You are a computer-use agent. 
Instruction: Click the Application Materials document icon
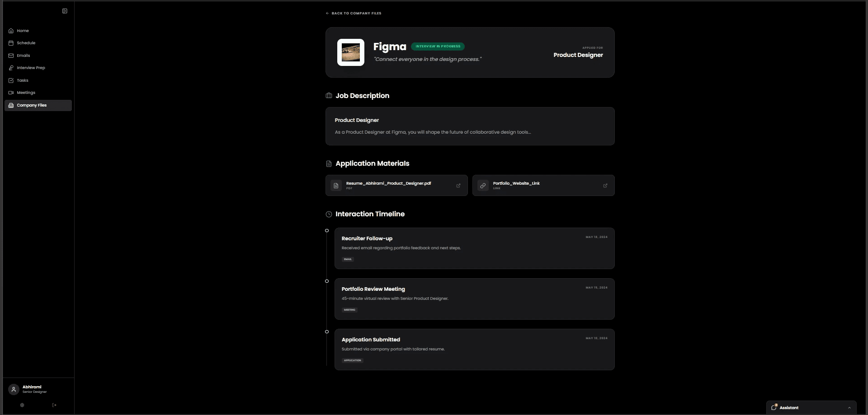click(329, 163)
